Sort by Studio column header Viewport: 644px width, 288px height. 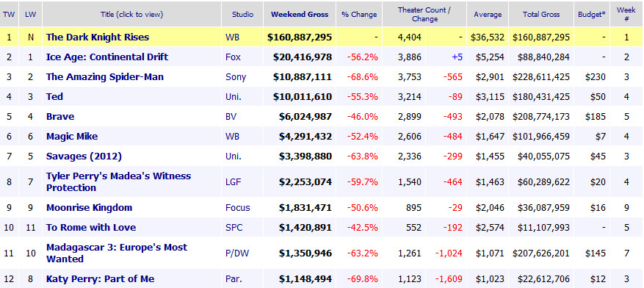click(x=242, y=15)
